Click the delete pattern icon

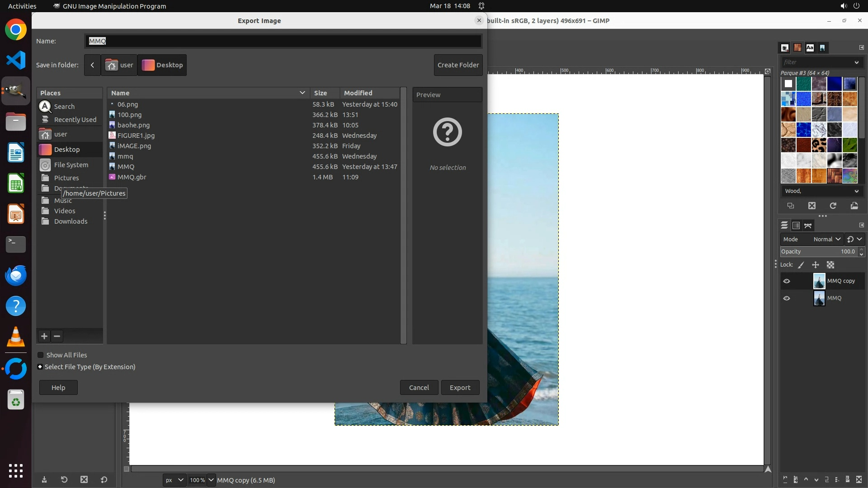812,206
